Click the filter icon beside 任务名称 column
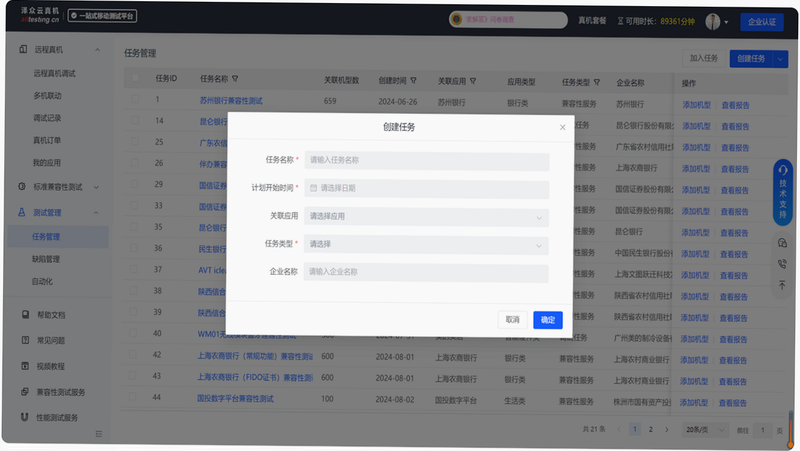 pyautogui.click(x=235, y=79)
